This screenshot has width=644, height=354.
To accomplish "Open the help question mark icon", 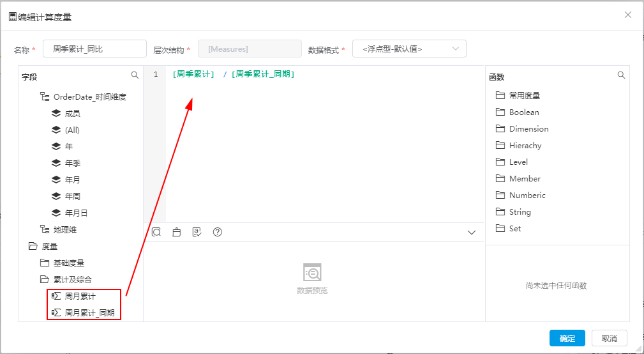I will point(218,232).
